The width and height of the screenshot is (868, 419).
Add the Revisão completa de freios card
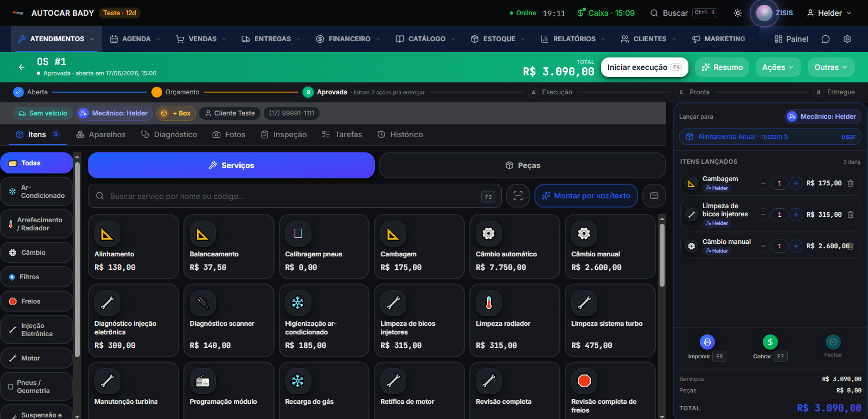pyautogui.click(x=610, y=390)
